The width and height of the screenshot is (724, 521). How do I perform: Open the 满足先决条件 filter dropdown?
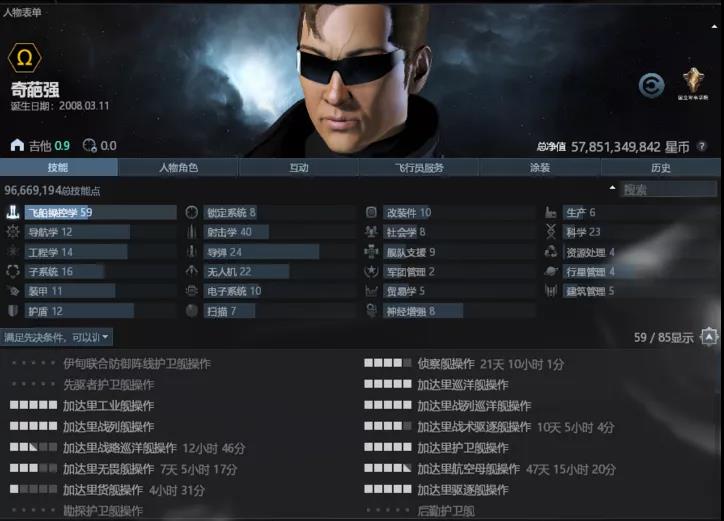pyautogui.click(x=56, y=337)
